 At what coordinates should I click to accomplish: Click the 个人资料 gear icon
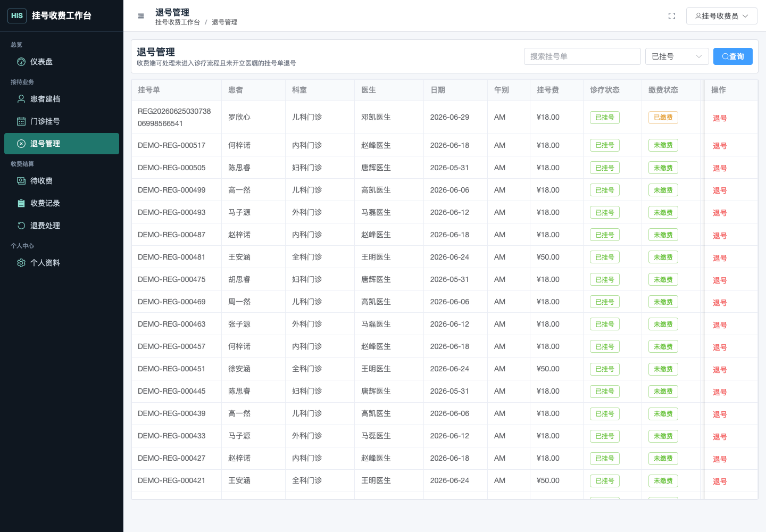click(x=21, y=263)
